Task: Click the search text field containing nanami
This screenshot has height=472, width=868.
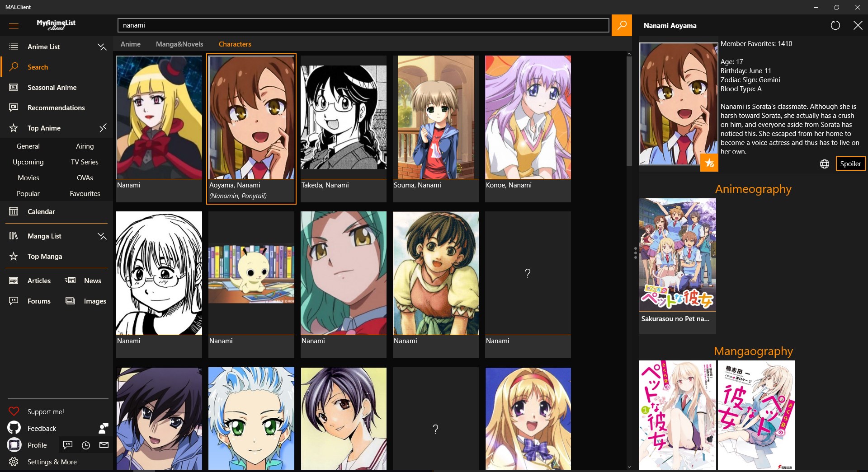Action: 363,25
